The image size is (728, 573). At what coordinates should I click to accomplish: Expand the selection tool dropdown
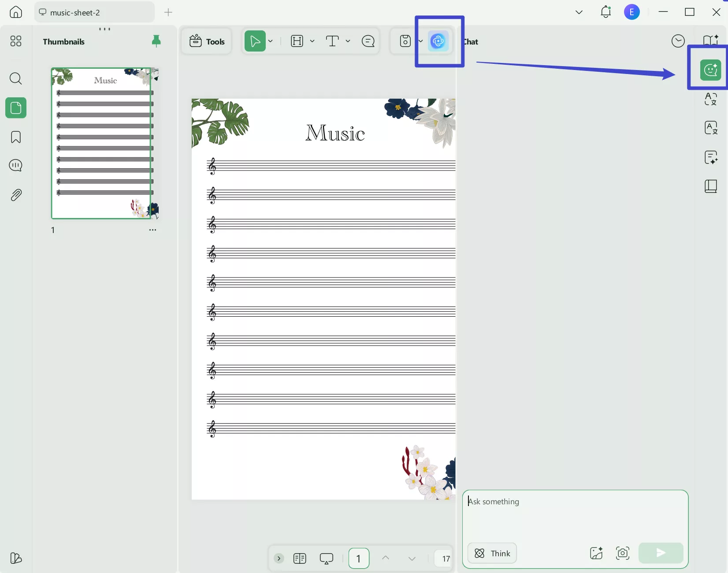[270, 41]
